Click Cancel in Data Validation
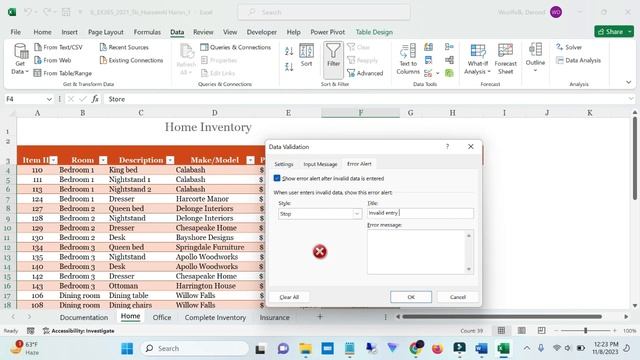Image resolution: width=640 pixels, height=360 pixels. click(x=458, y=297)
